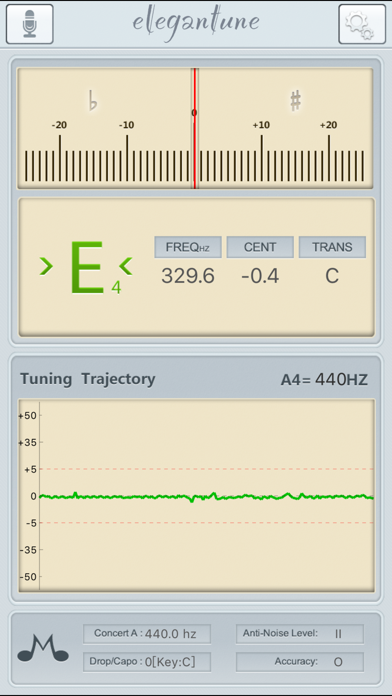This screenshot has width=392, height=696.
Task: Change the Accuracy setting
Action: click(300, 662)
